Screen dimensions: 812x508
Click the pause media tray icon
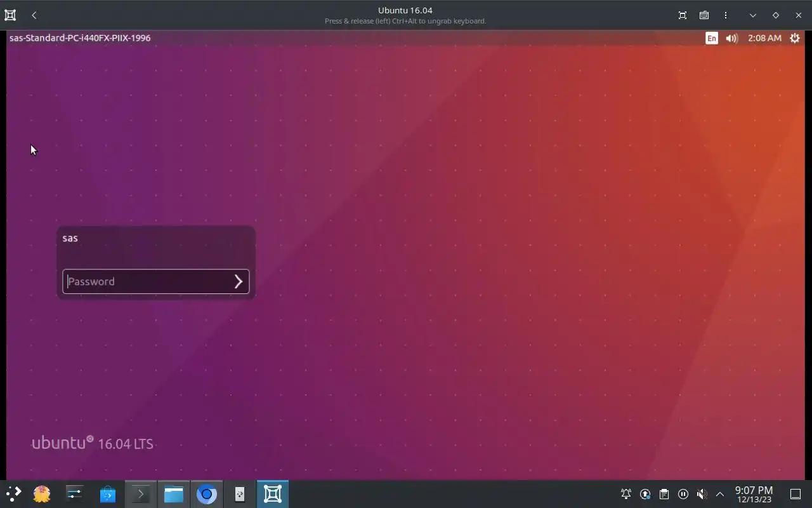(683, 494)
